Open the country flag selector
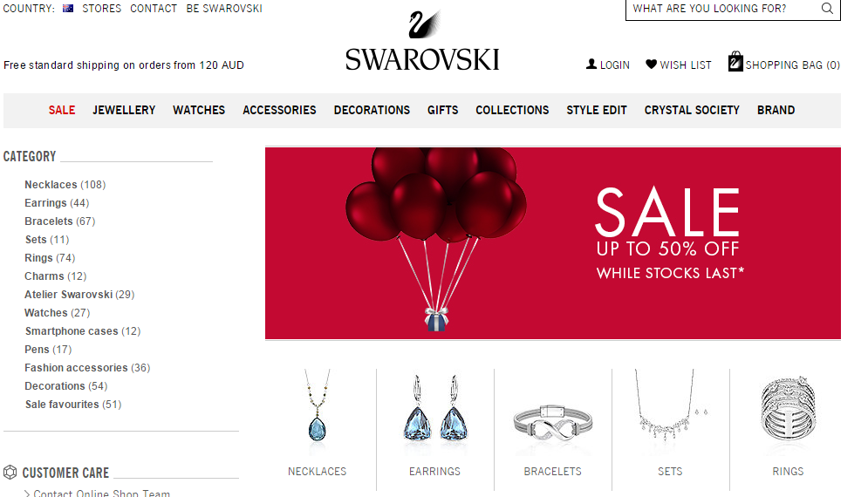This screenshot has width=868, height=497. click(68, 9)
